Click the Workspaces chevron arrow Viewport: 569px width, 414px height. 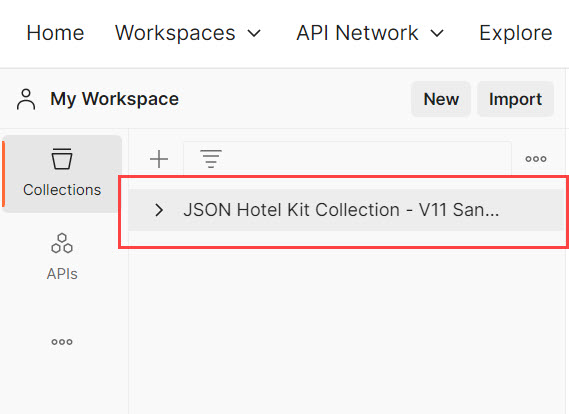pyautogui.click(x=254, y=33)
